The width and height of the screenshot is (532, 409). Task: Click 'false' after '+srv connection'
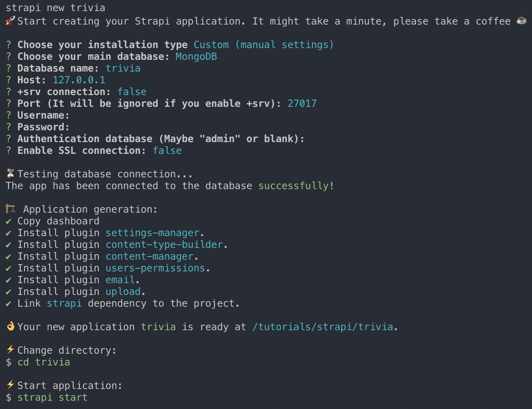(132, 92)
